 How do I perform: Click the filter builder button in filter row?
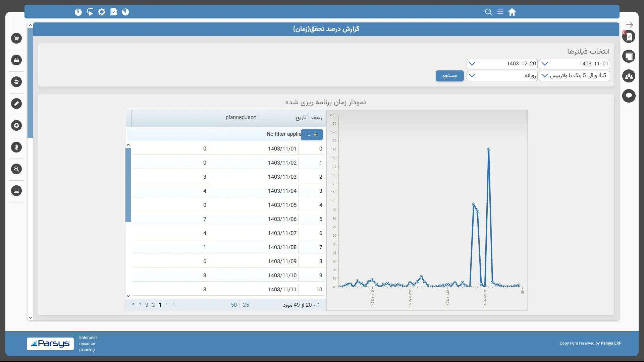[x=312, y=135]
